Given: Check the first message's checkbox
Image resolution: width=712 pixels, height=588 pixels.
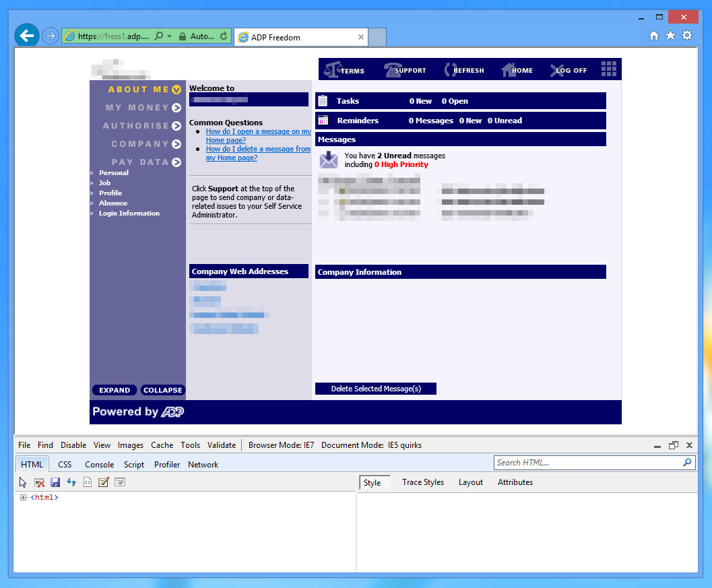Looking at the screenshot, I should (323, 190).
